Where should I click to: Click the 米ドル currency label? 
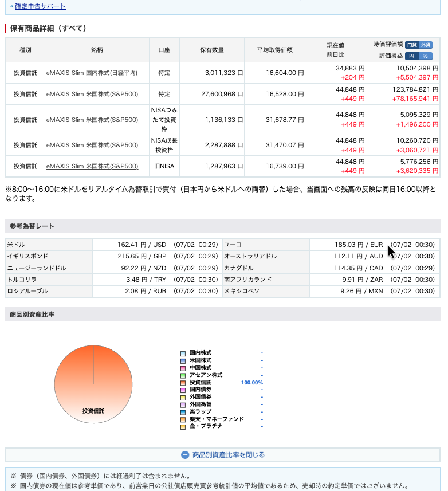(16, 245)
